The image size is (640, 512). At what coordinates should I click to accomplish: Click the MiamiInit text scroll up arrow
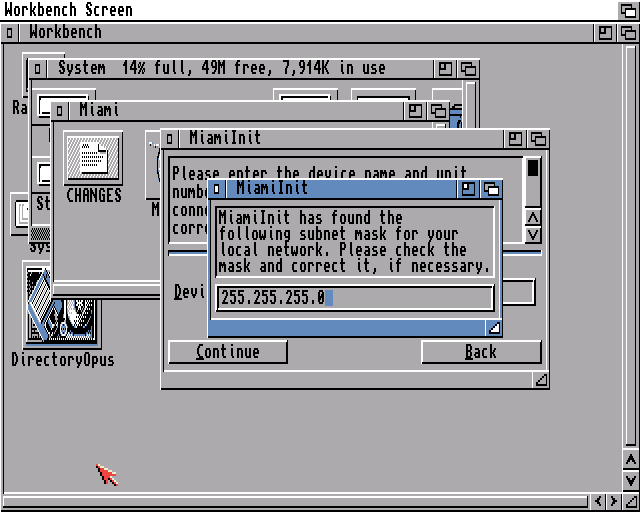click(533, 217)
